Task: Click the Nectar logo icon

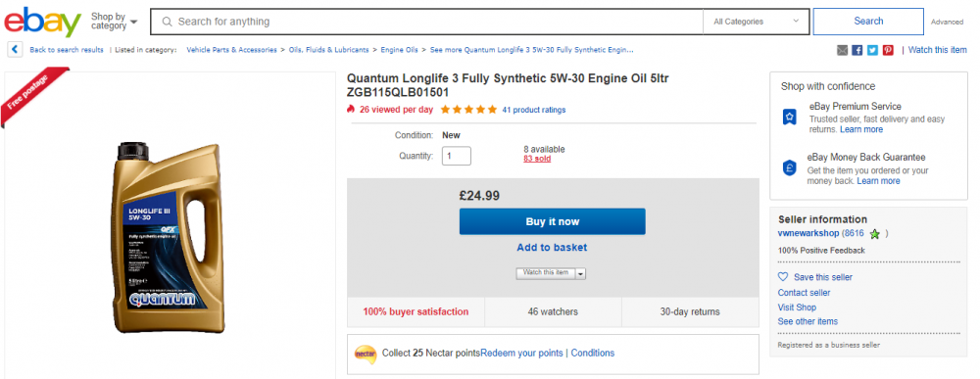Action: tap(365, 354)
